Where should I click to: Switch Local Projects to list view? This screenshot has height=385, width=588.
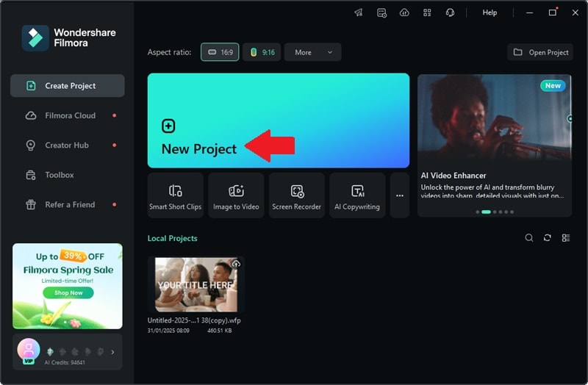[566, 237]
